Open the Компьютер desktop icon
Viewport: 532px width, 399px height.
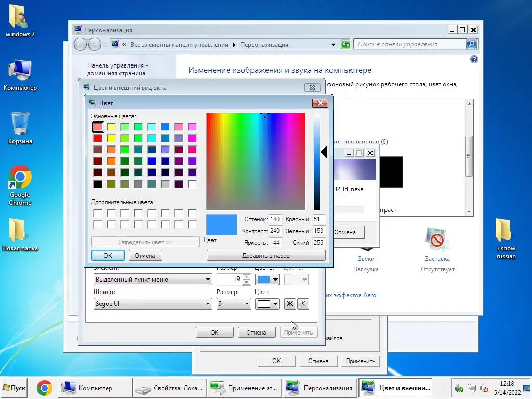point(20,75)
